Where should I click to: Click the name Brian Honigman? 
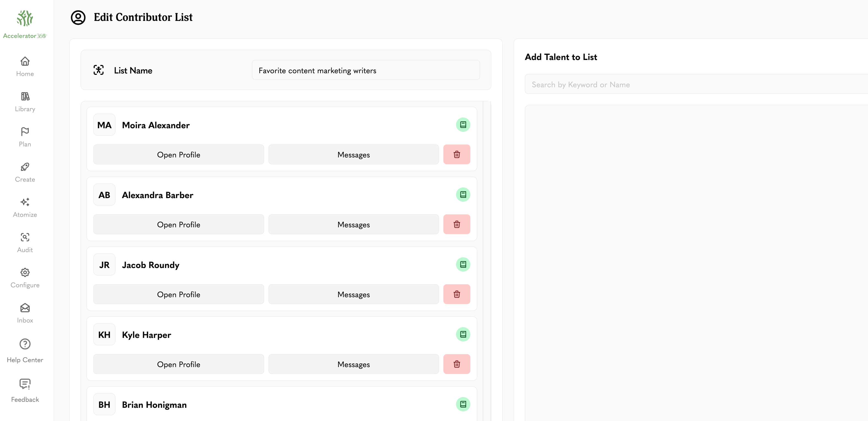(154, 405)
